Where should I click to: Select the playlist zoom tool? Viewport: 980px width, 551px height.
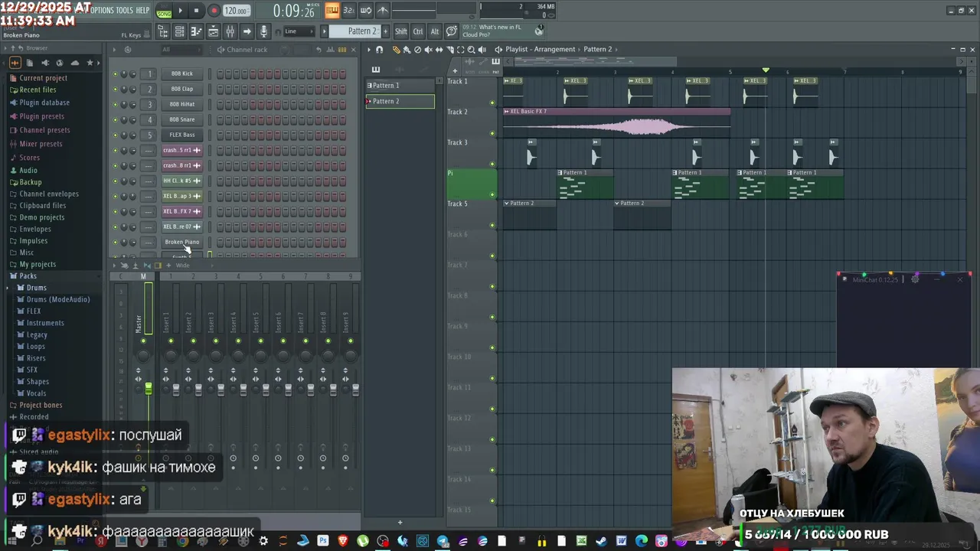[471, 50]
